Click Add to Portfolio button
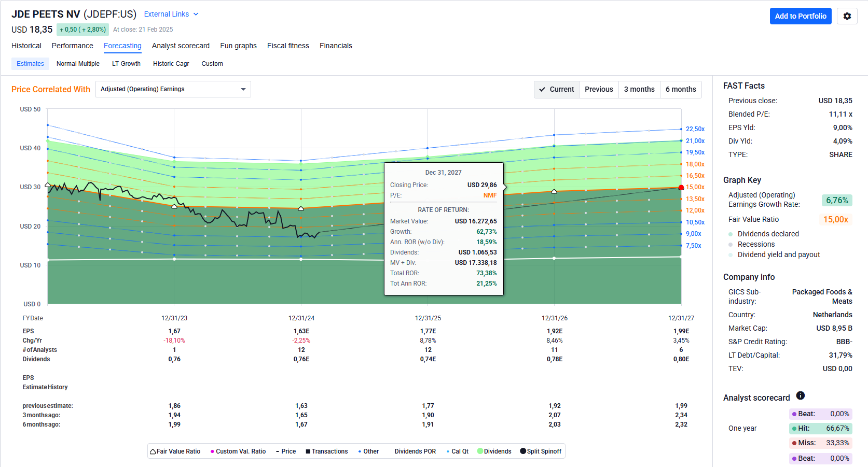The image size is (868, 467). pos(800,16)
